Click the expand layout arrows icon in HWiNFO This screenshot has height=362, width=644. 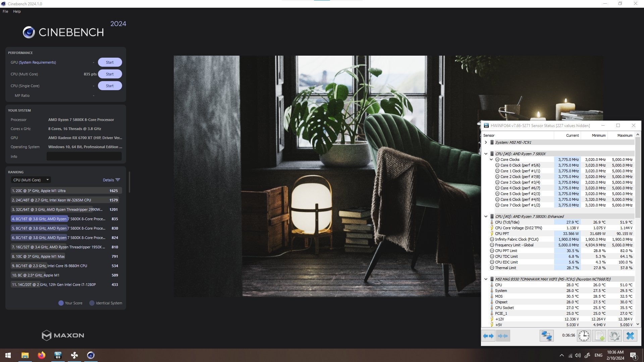coord(488,336)
